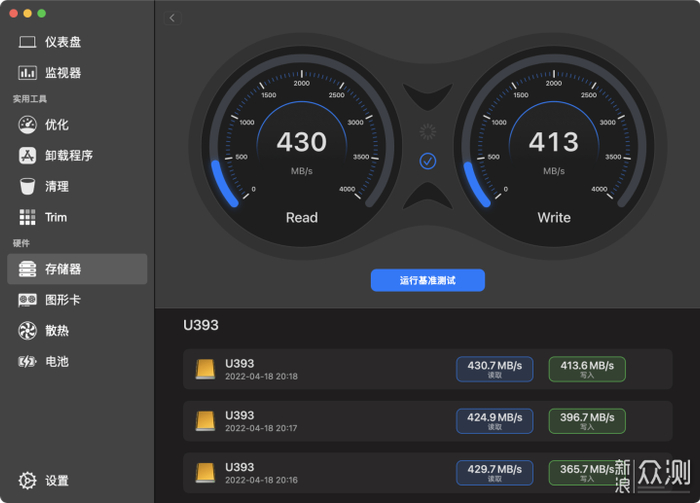Open 散热 in the sidebar
700x503 pixels.
tap(77, 331)
